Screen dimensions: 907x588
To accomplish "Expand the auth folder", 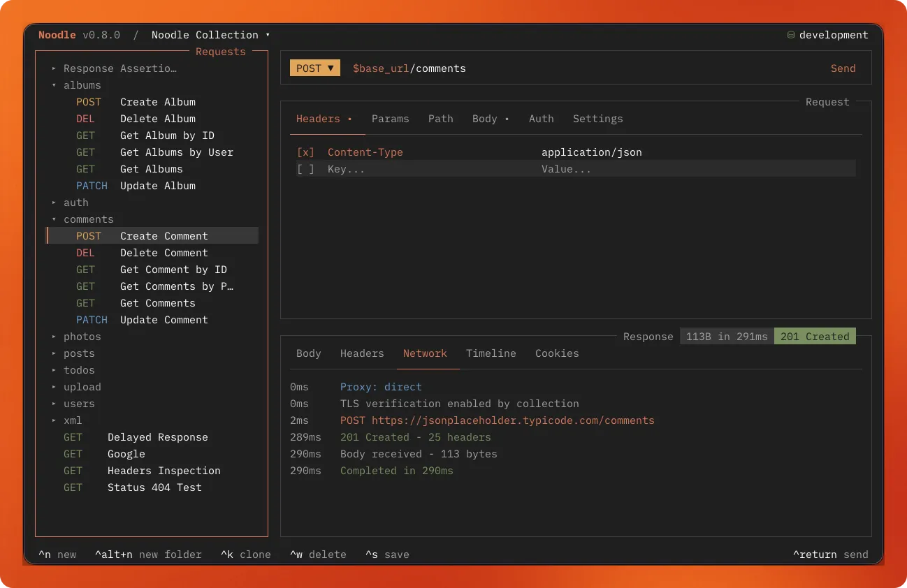I will click(x=70, y=203).
